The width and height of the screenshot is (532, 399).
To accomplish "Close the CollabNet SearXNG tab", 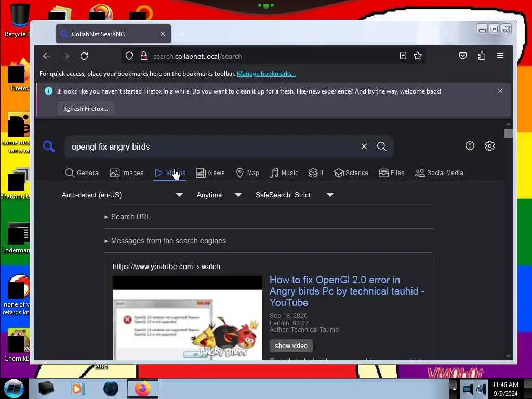I will pos(163,34).
